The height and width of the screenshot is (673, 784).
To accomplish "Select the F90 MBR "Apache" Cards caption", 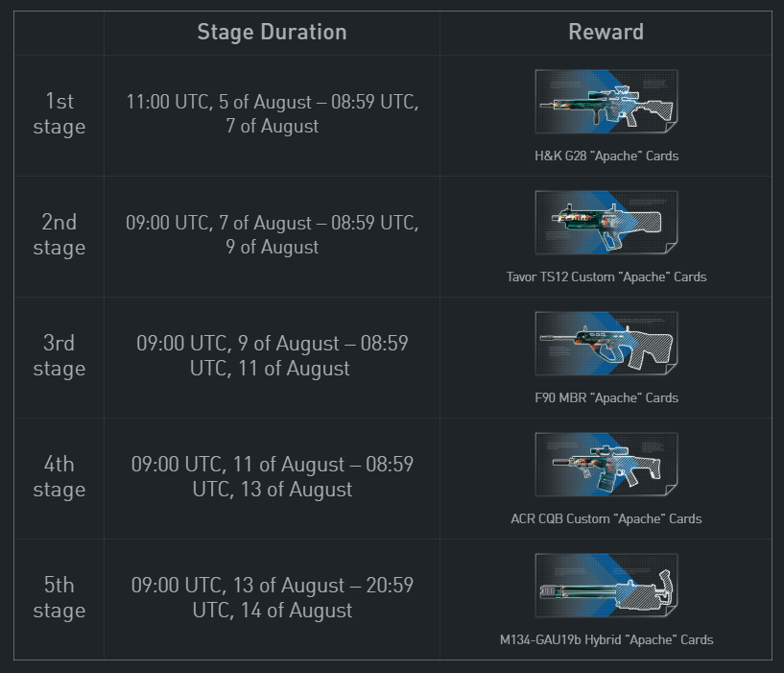I will point(606,397).
